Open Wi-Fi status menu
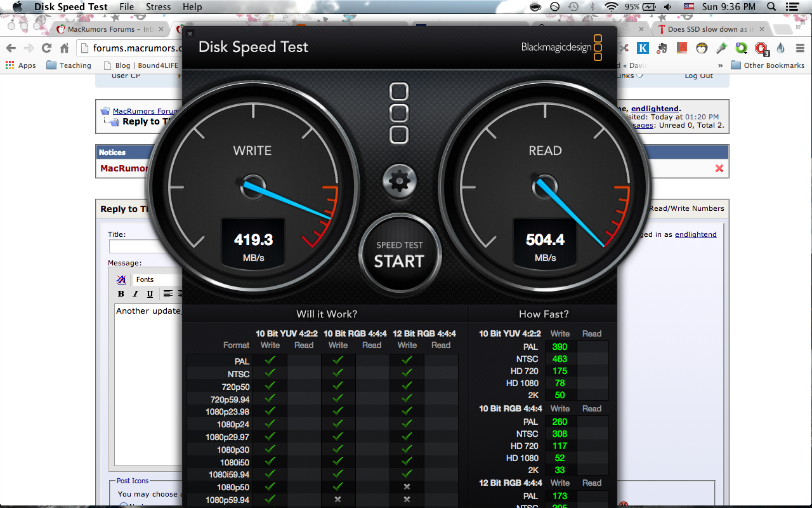This screenshot has width=812, height=508. [x=612, y=7]
